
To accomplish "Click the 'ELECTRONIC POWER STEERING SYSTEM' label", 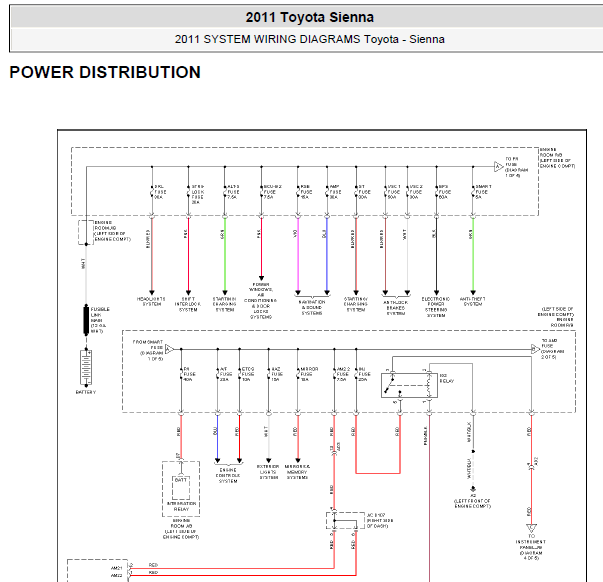I will (436, 307).
